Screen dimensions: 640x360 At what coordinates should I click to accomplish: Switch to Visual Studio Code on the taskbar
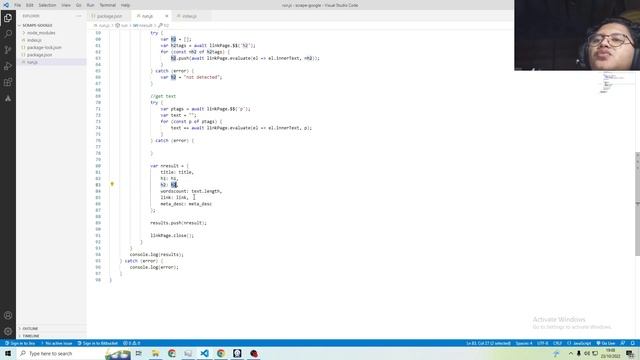click(204, 353)
